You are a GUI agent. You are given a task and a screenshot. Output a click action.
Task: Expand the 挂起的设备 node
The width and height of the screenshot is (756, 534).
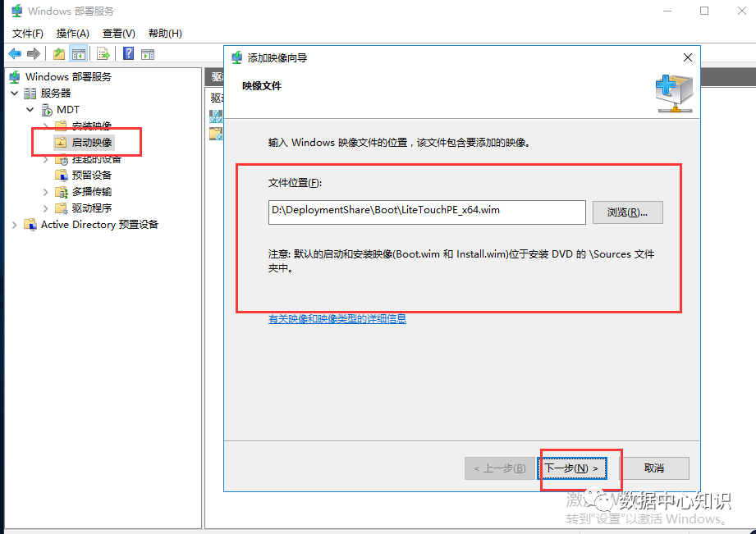45,159
